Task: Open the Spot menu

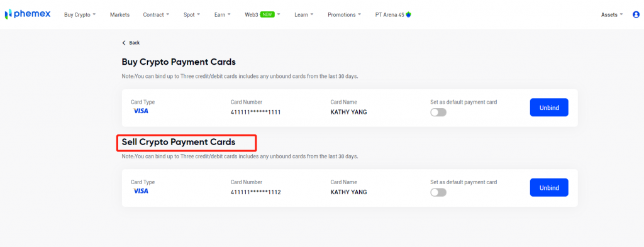Action: coord(192,15)
